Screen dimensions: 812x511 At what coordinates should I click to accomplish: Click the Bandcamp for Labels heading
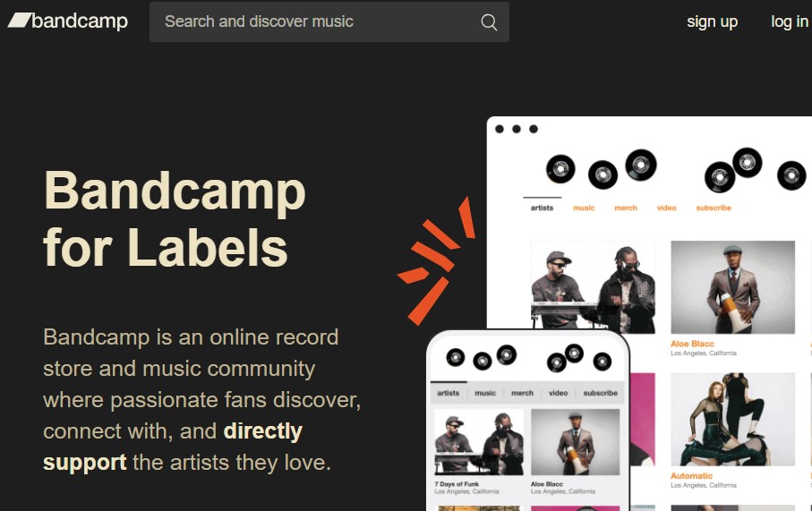(175, 218)
